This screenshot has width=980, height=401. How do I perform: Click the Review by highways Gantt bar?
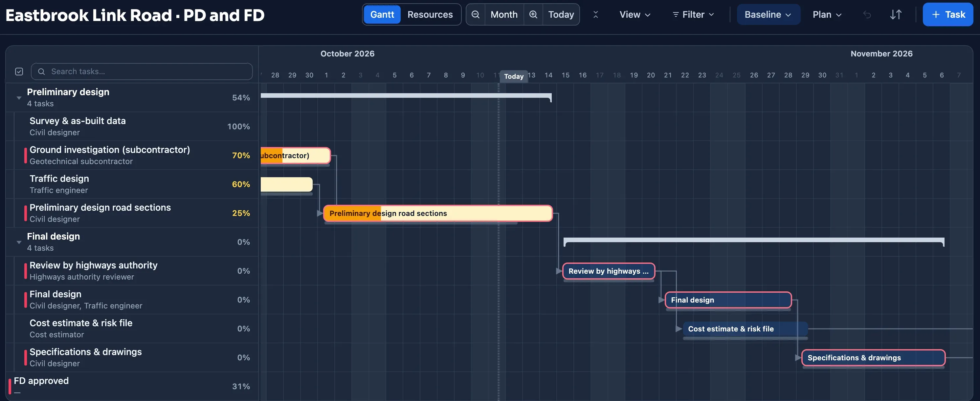coord(608,271)
